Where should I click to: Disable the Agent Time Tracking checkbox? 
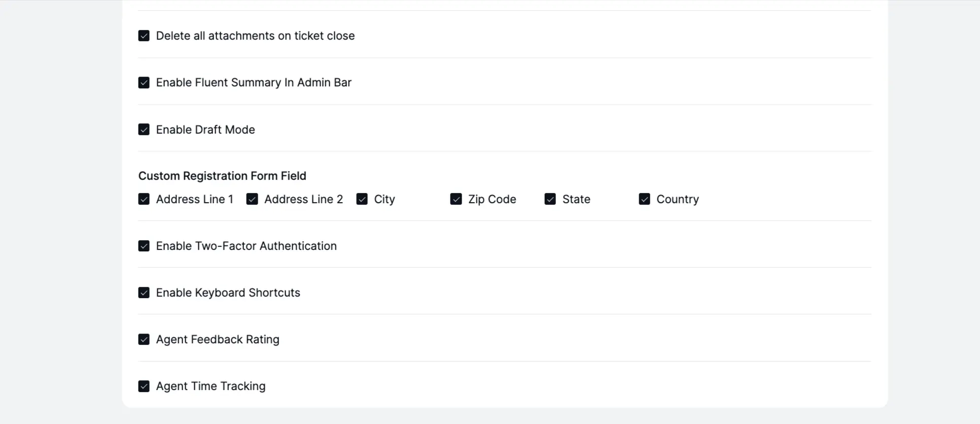click(144, 386)
